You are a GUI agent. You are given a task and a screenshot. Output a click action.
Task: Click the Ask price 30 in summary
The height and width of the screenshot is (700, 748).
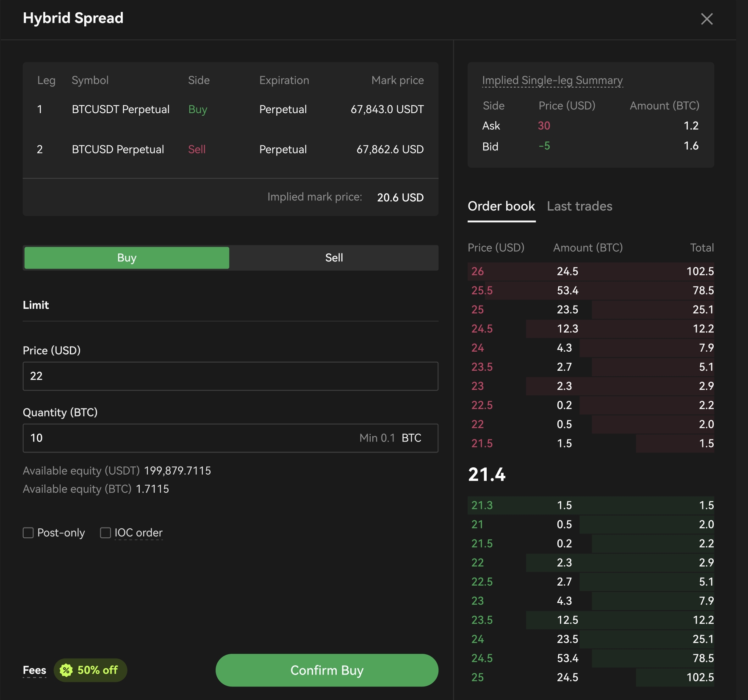point(544,126)
